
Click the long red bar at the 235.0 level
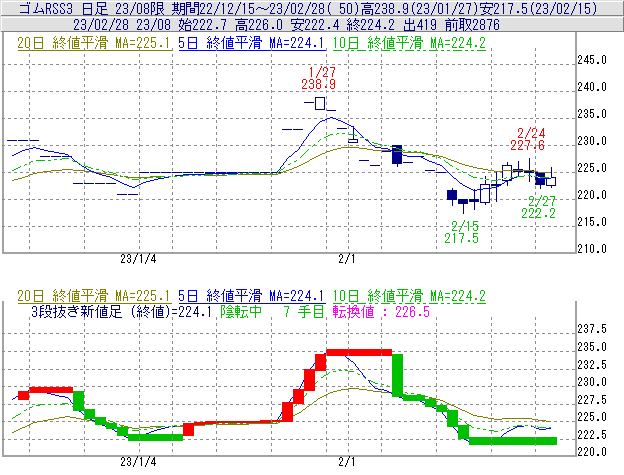tap(359, 352)
